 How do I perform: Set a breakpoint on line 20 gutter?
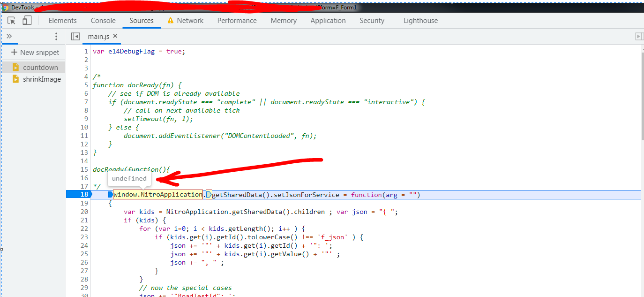click(x=84, y=211)
